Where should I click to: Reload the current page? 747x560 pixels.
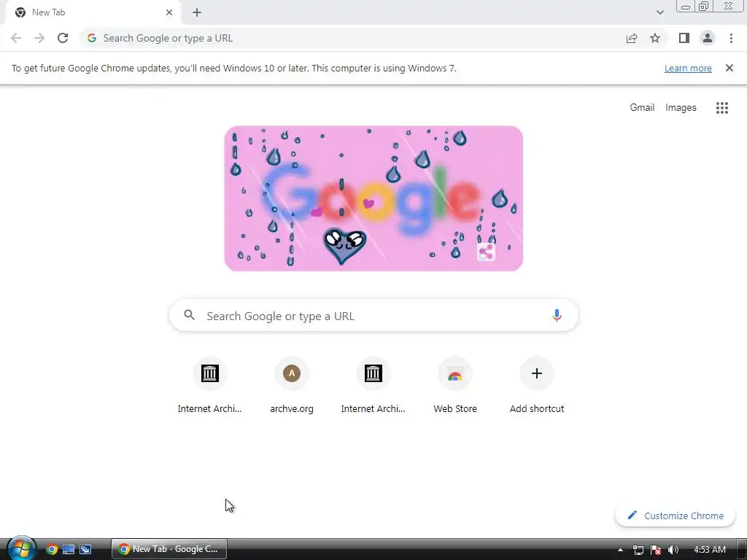point(63,38)
